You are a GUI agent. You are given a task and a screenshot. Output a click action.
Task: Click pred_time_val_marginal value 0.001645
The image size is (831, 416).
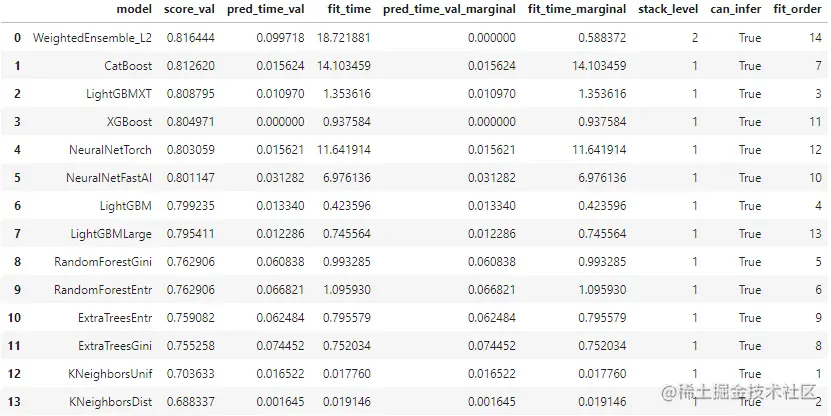tap(491, 402)
